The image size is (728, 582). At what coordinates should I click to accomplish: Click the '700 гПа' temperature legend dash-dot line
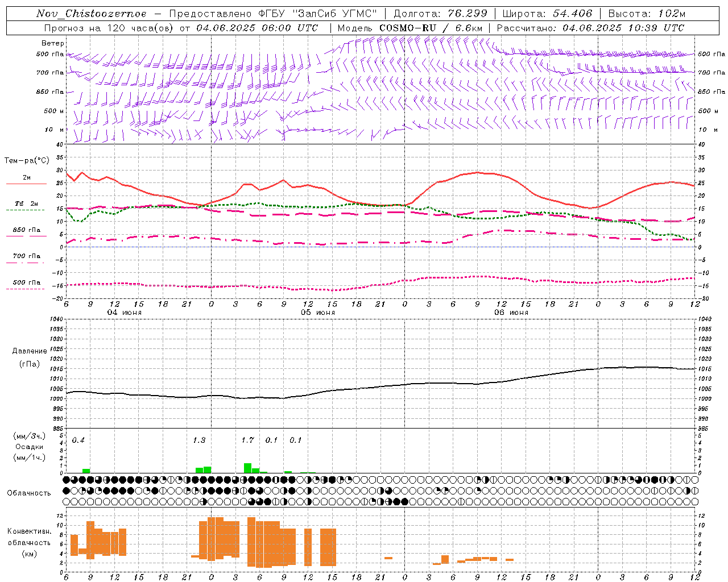[25, 263]
